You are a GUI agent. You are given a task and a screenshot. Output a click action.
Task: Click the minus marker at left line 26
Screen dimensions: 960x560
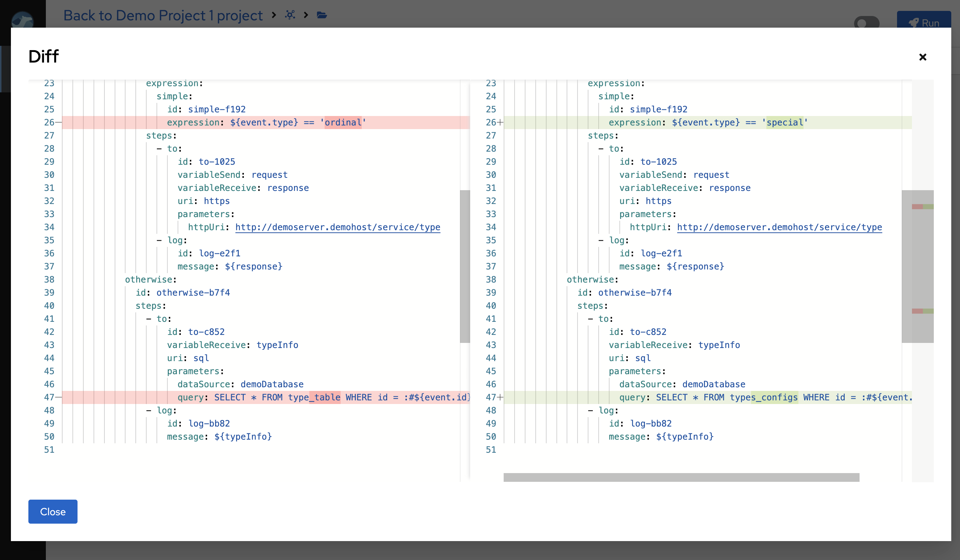pos(58,122)
